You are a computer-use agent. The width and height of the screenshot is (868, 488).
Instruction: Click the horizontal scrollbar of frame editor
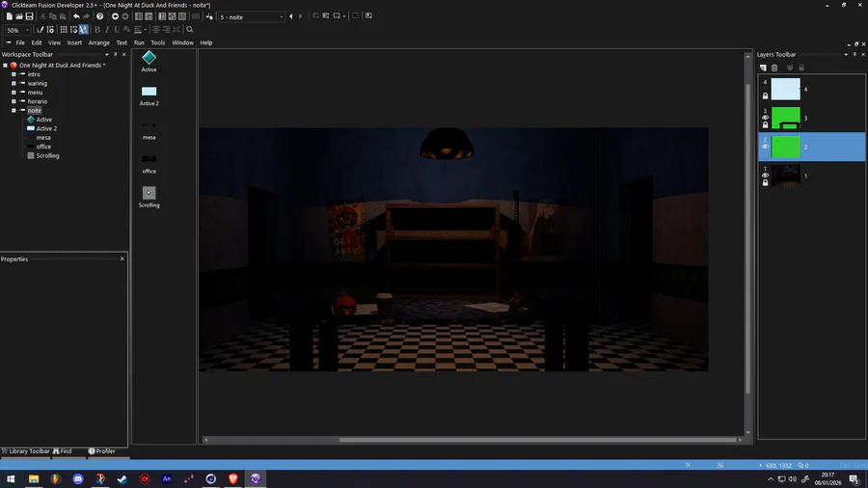coord(537,440)
